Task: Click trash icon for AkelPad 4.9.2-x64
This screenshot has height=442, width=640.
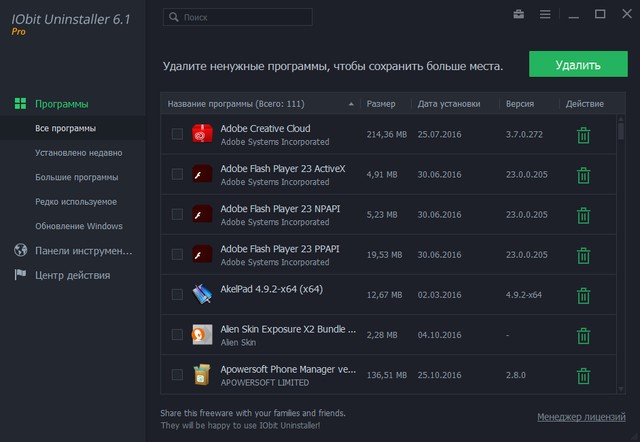Action: coord(583,295)
